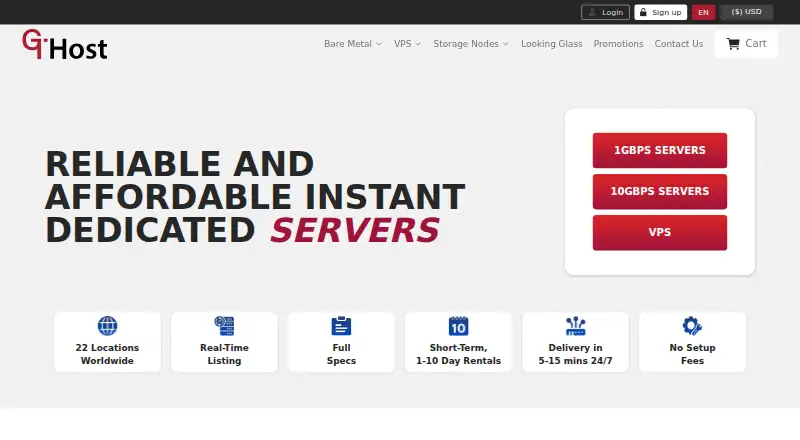Screen dimensions: 800x440
Task: Click the GTHost logo
Action: click(65, 44)
